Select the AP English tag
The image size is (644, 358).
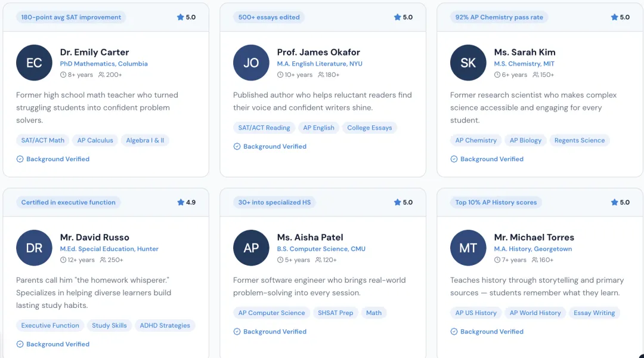[318, 128]
